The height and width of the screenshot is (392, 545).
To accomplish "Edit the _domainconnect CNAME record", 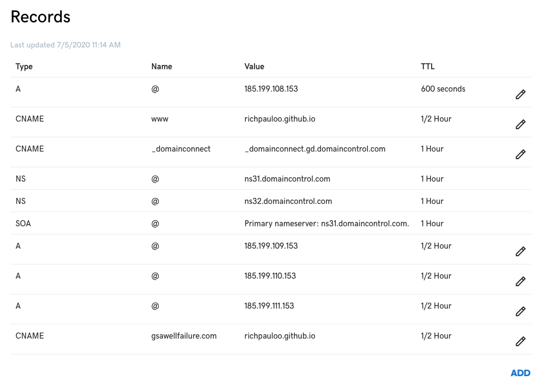I will point(520,154).
